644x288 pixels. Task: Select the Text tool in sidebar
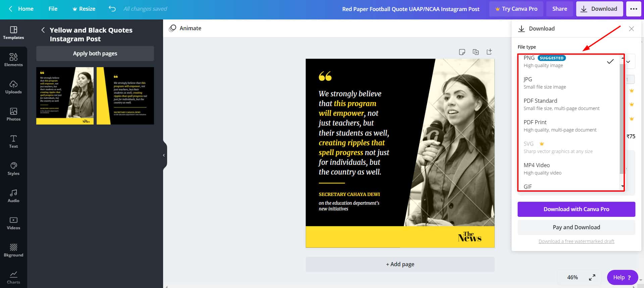point(13,141)
